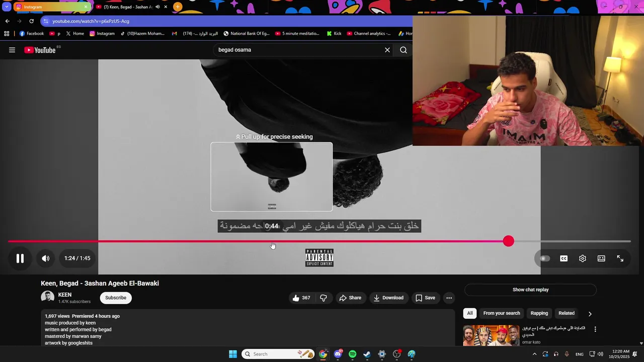The height and width of the screenshot is (362, 644).
Task: Open the tab search dropdown
Action: [x=6, y=7]
